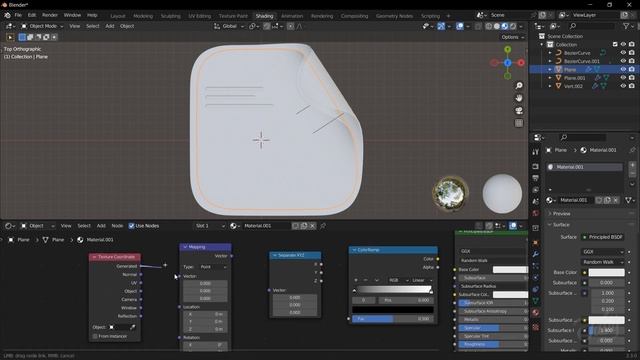This screenshot has height=360, width=640.
Task: Open the Render menu
Action: click(50, 15)
